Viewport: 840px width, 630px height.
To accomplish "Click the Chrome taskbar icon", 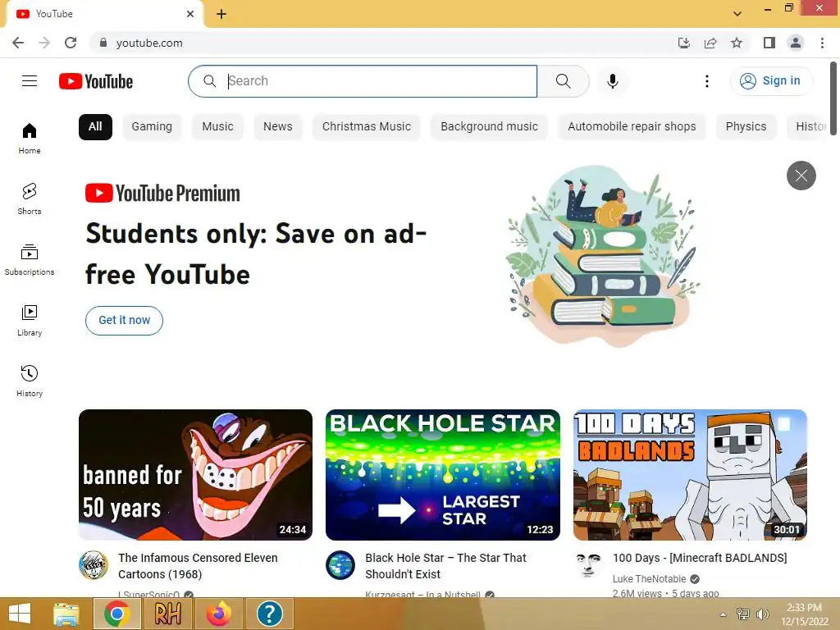I will click(x=117, y=614).
